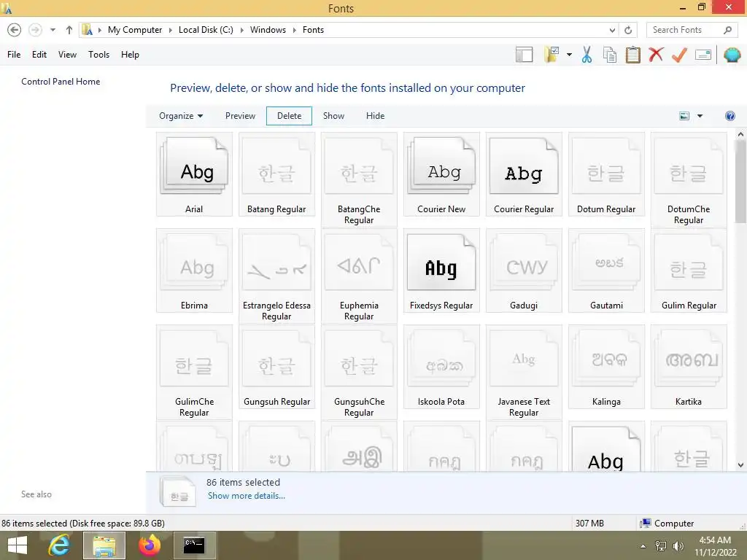Image resolution: width=747 pixels, height=560 pixels.
Task: Select the Batang Regular font
Action: click(x=276, y=174)
